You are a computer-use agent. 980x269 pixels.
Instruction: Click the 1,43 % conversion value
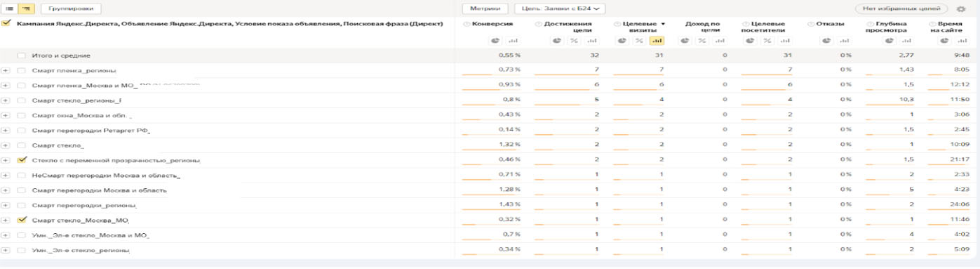510,204
